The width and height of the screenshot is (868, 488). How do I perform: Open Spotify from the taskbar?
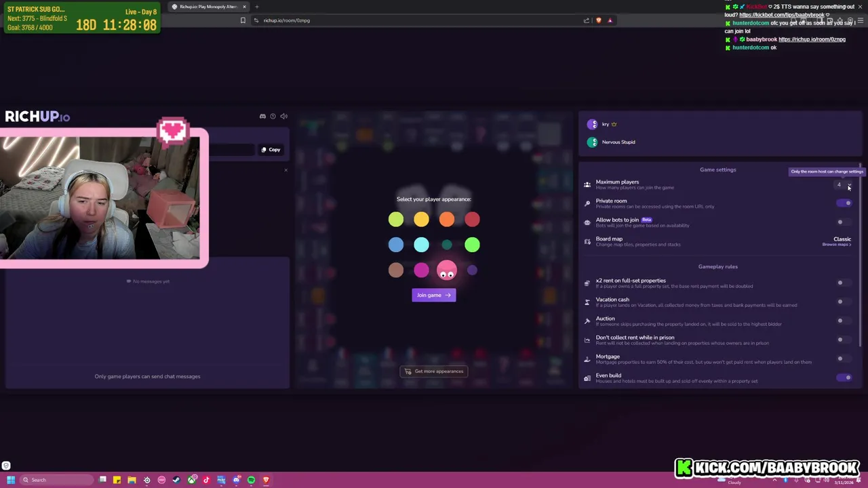[251, 480]
